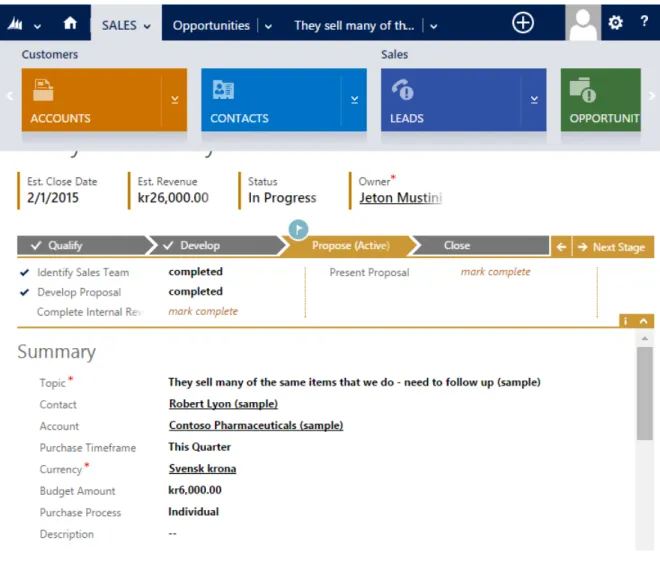
Task: Mark Complete Internal Review as complete
Action: [x=203, y=311]
